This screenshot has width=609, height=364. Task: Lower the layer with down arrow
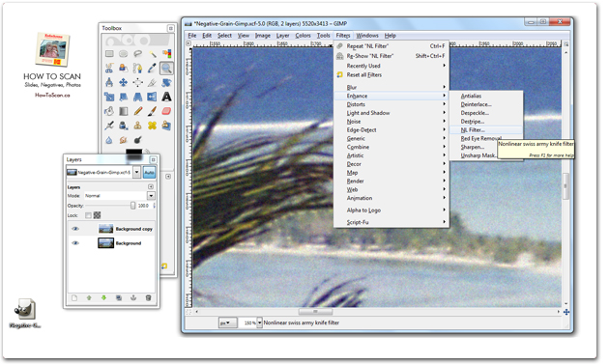point(103,297)
